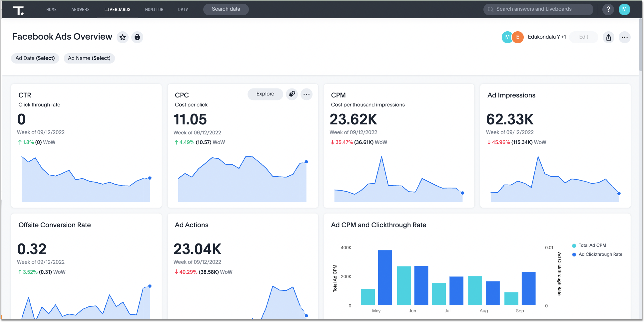Create alert on CPC tile
Viewport: 644px width, 322px height.
point(292,94)
